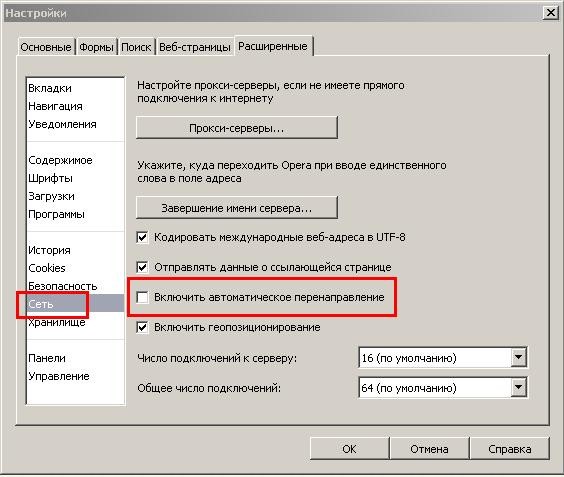Open Завершение имени сервера... dialog
This screenshot has width=564, height=477.
(x=237, y=208)
